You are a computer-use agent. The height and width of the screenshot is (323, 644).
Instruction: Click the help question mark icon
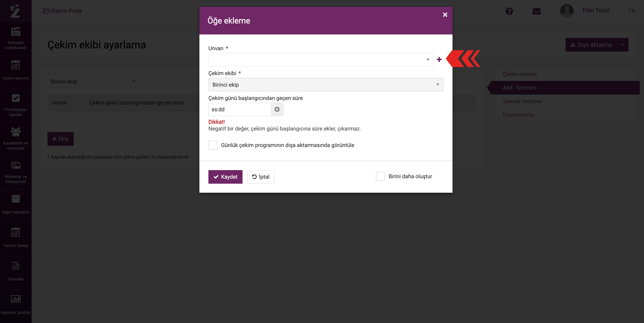point(509,11)
